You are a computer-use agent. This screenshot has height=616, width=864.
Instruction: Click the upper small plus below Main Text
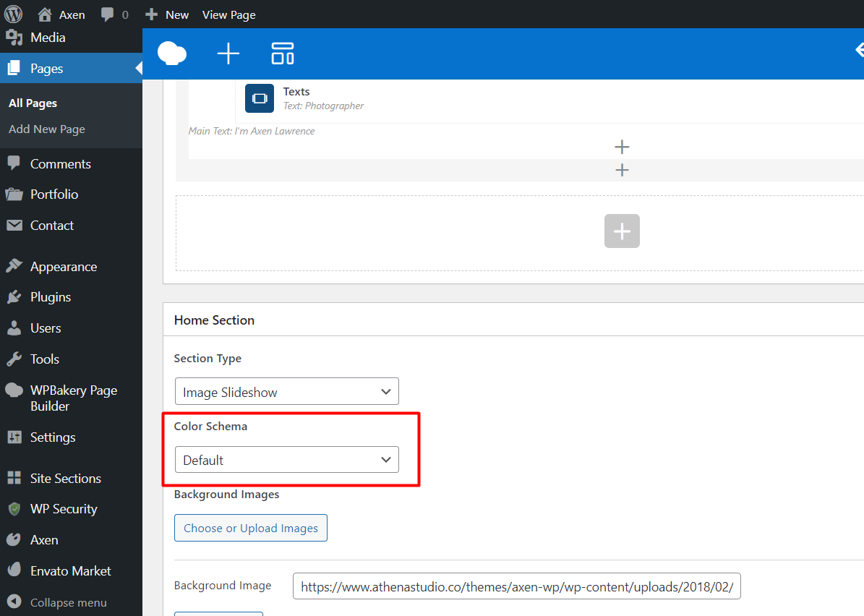point(622,147)
